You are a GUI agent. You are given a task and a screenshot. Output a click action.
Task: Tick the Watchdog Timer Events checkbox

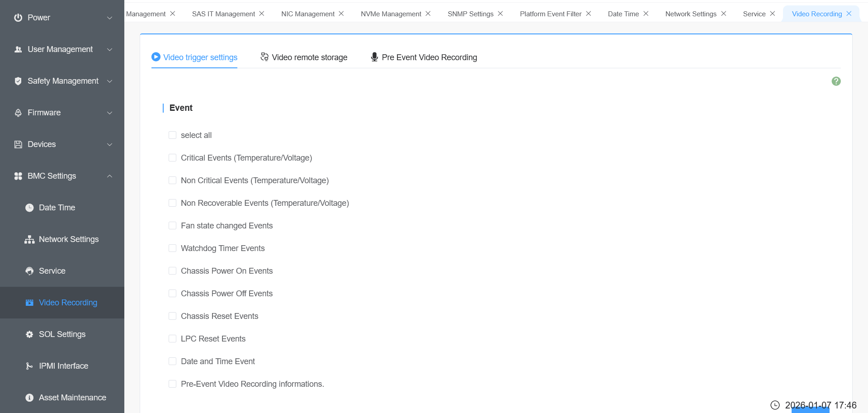(172, 248)
